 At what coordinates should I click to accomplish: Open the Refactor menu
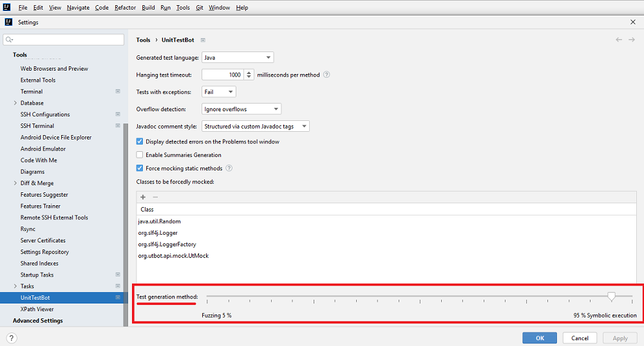(x=125, y=8)
